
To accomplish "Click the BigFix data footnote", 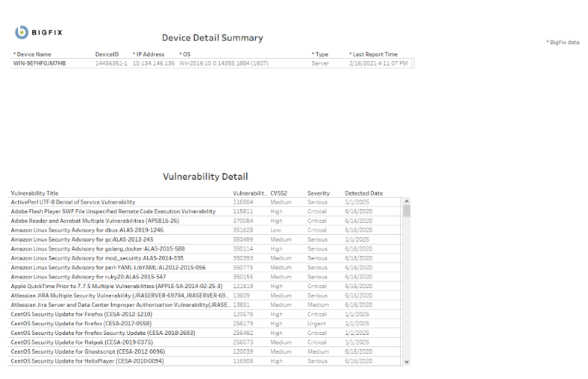I will coord(563,43).
